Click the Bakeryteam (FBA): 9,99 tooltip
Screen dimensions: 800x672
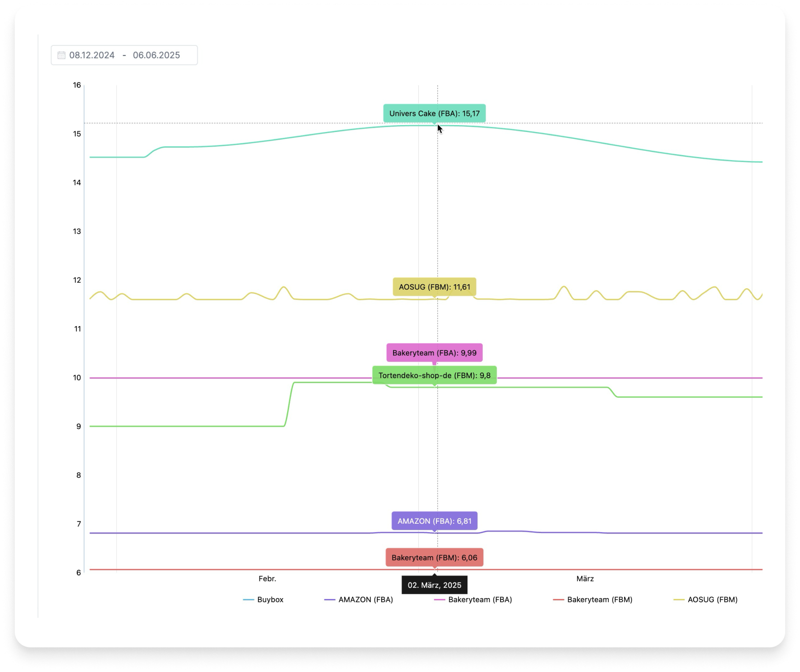point(434,353)
